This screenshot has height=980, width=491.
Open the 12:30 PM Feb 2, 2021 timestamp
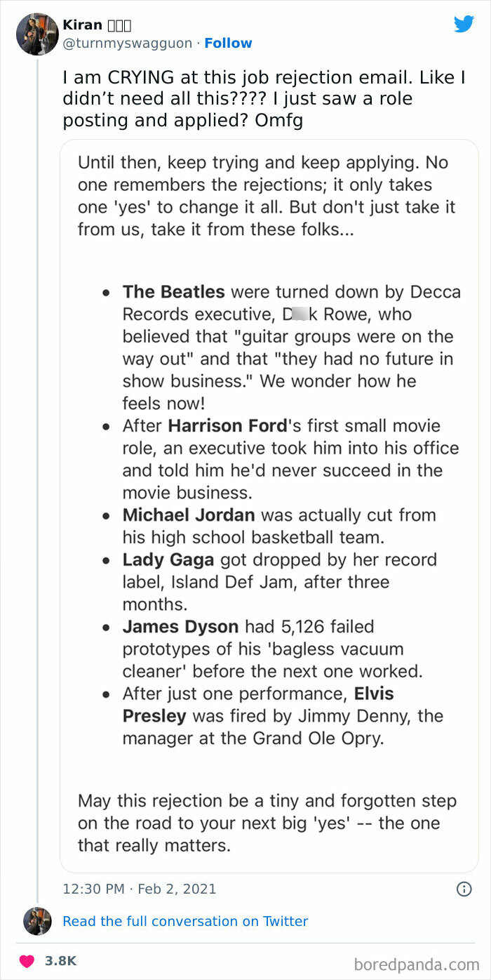[x=140, y=889]
